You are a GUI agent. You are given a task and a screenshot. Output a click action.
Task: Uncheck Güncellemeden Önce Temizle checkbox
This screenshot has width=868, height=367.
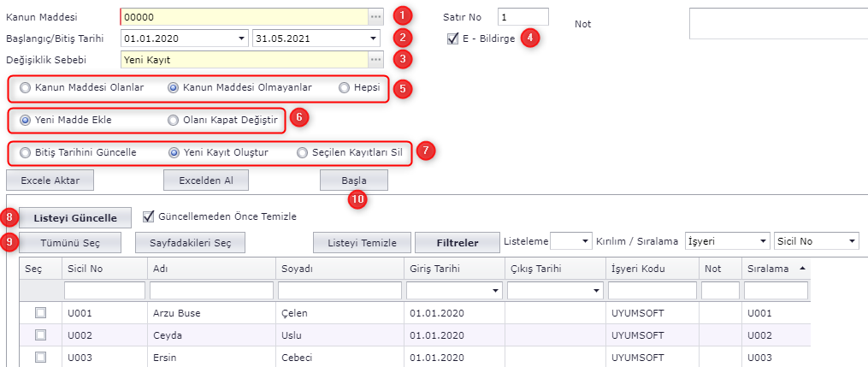click(149, 216)
